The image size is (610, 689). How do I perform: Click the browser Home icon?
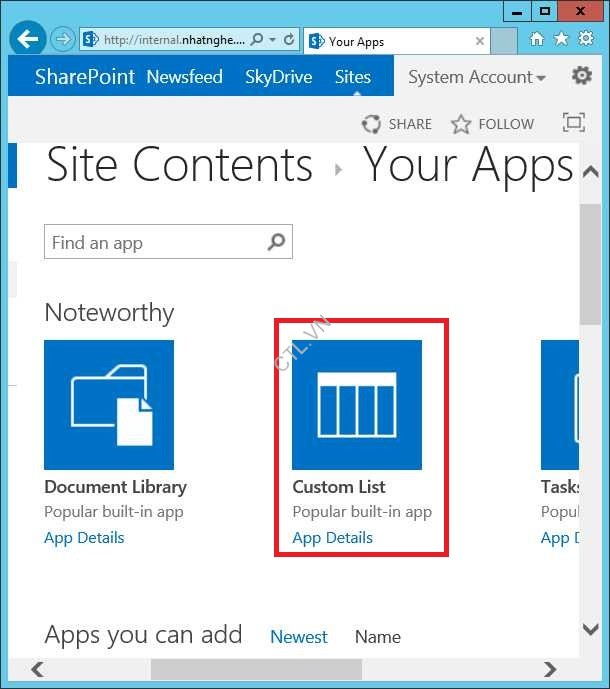click(537, 39)
